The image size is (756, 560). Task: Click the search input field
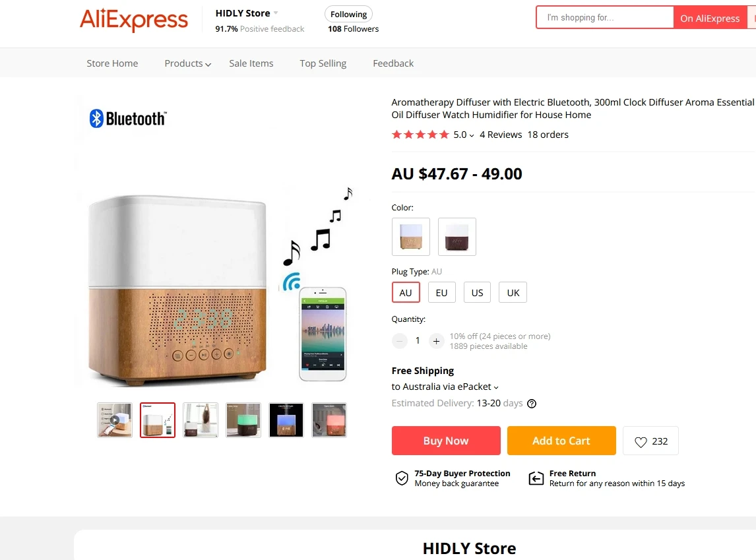[x=605, y=18]
